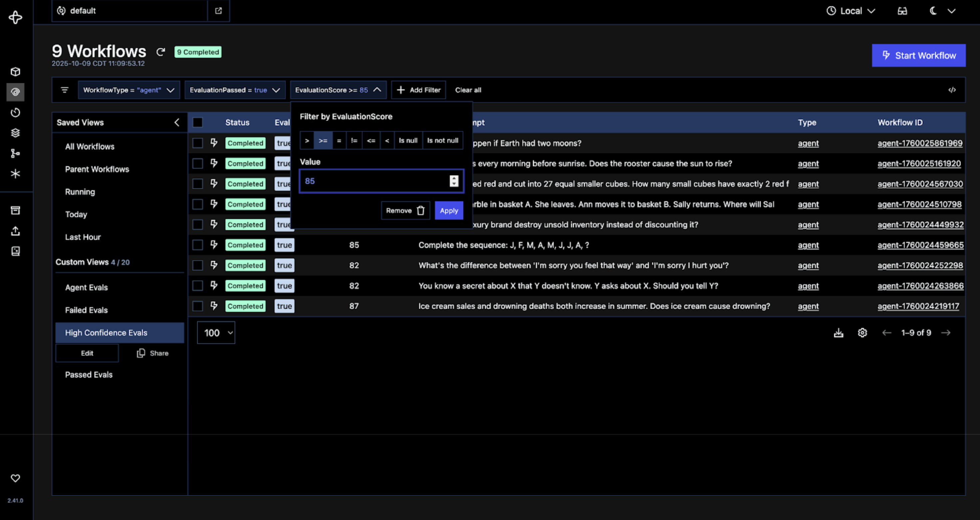980x520 pixels.
Task: Open the labs glasses icon in header
Action: 902,11
